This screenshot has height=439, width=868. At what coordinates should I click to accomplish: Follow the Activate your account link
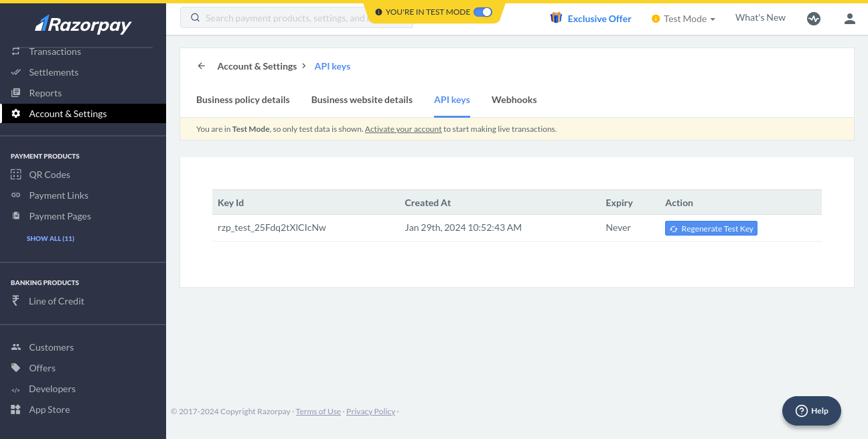[403, 128]
